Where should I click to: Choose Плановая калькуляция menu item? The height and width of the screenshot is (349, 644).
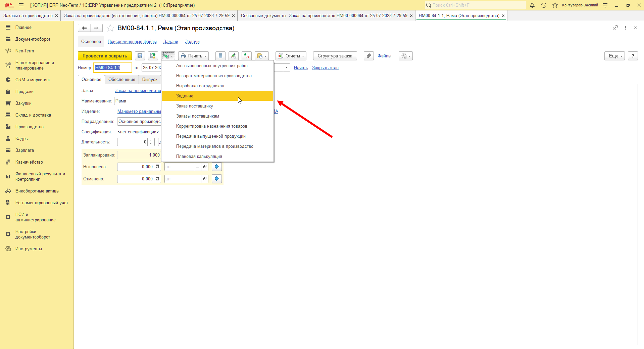pos(217,157)
